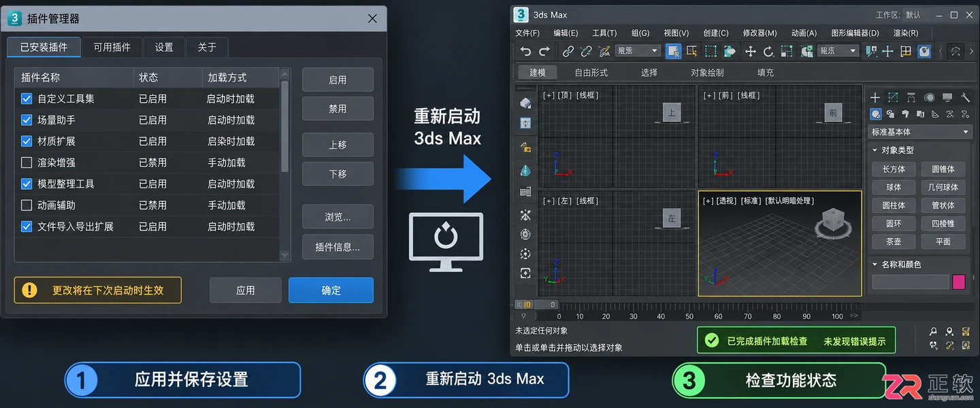
Task: Toggle the Window/Crossing selection icon
Action: (x=730, y=51)
